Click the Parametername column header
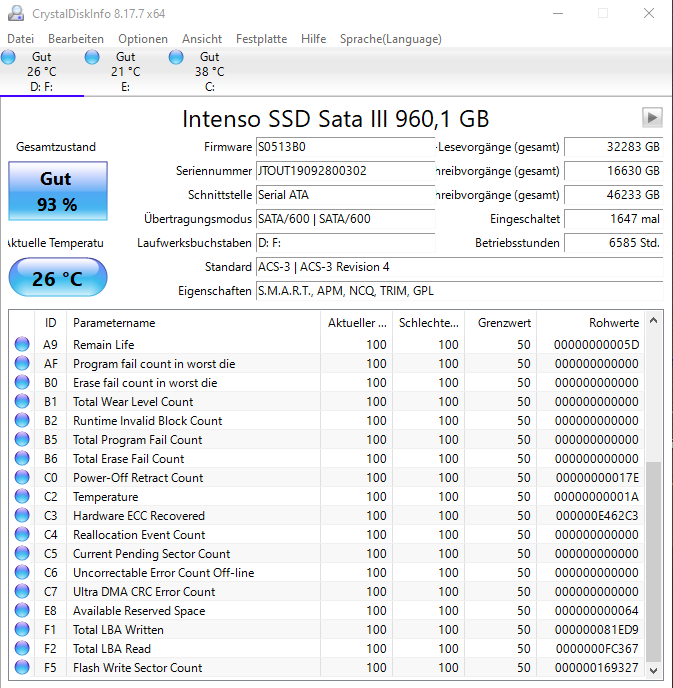The height and width of the screenshot is (688, 673). click(x=193, y=323)
